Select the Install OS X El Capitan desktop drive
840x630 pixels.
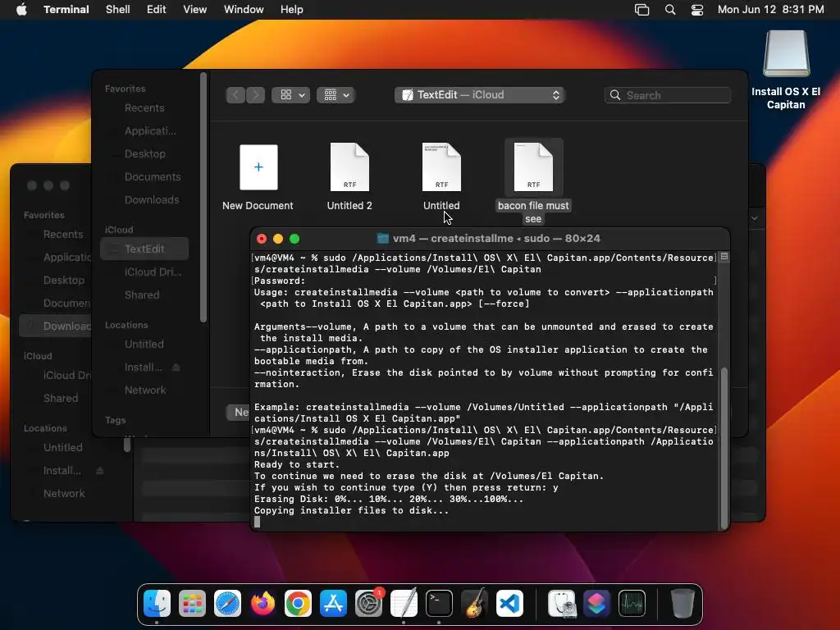[x=786, y=54]
